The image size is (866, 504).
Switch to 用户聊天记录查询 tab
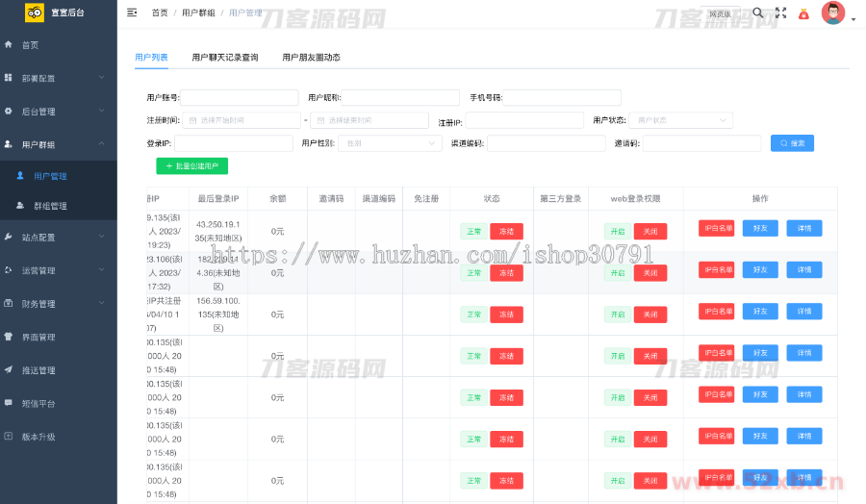[x=225, y=58]
